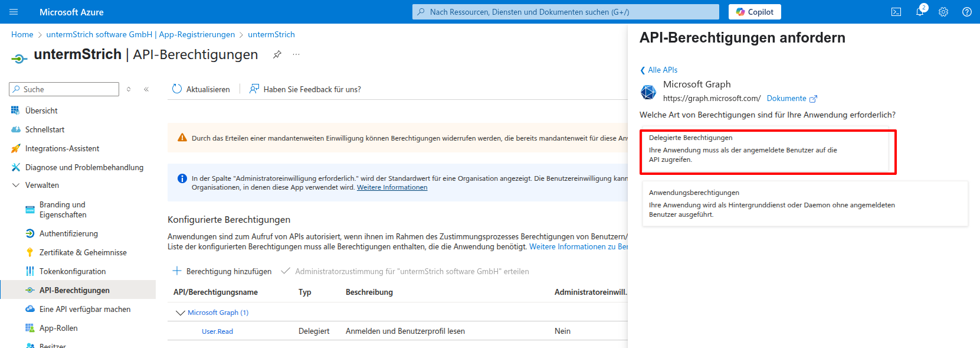Open the notifications bell
The width and height of the screenshot is (980, 348).
[919, 12]
